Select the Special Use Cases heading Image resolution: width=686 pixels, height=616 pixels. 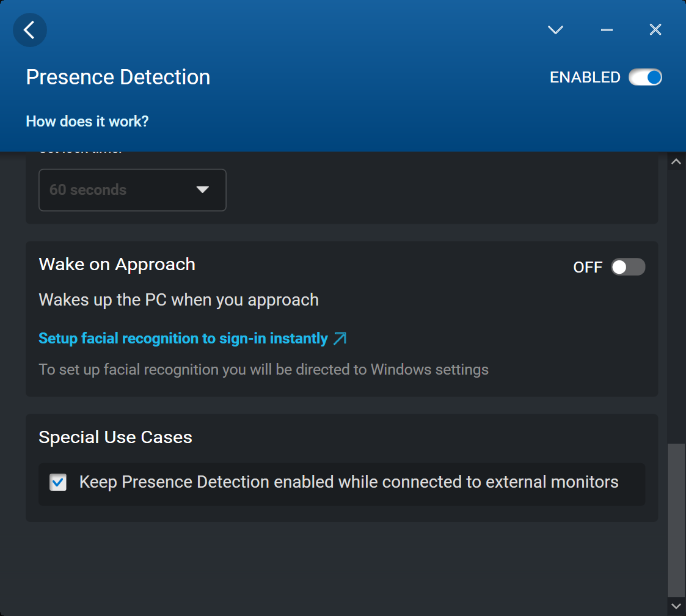tap(115, 438)
